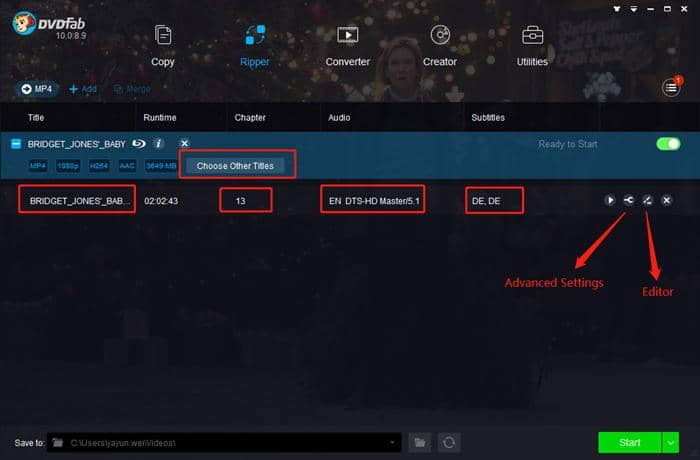Show source info with the i icon
The height and width of the screenshot is (460, 700).
pos(158,143)
